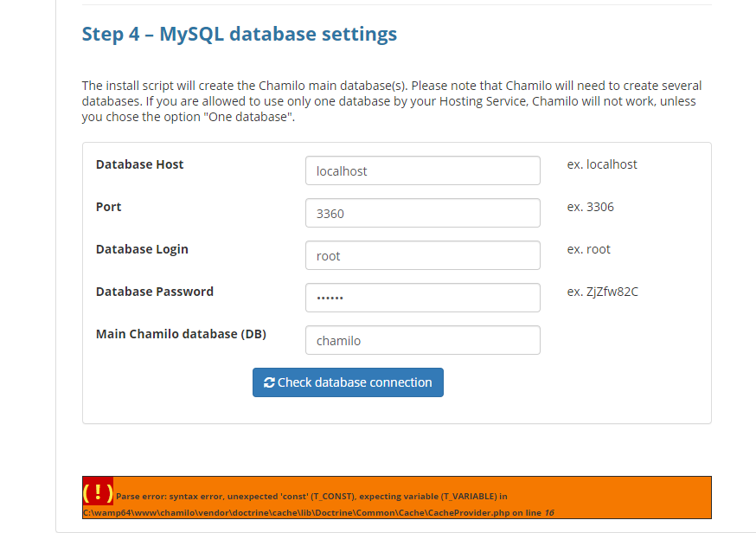Focus the Database Login field containing root
Viewport: 756px width, 533px height.
(422, 255)
